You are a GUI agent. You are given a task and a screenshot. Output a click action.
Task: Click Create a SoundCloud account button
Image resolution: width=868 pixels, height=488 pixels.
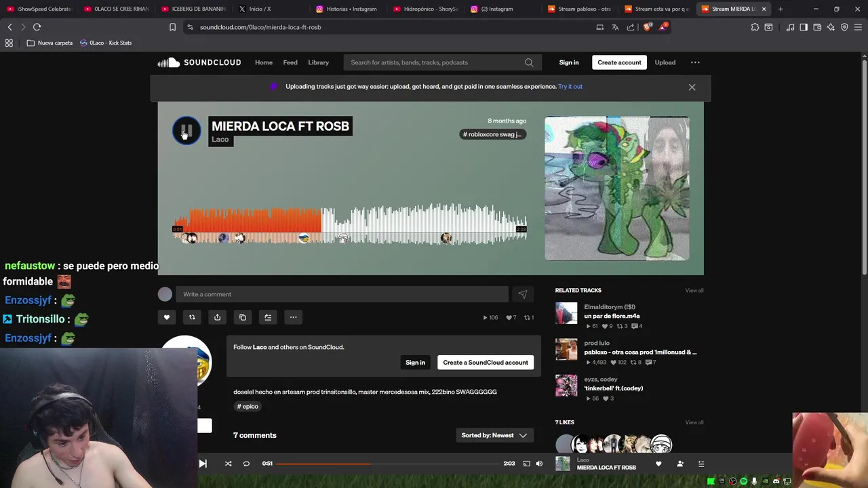tap(486, 363)
